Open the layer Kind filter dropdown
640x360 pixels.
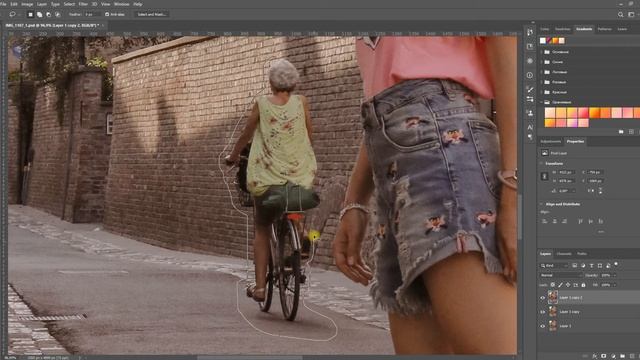pos(554,266)
